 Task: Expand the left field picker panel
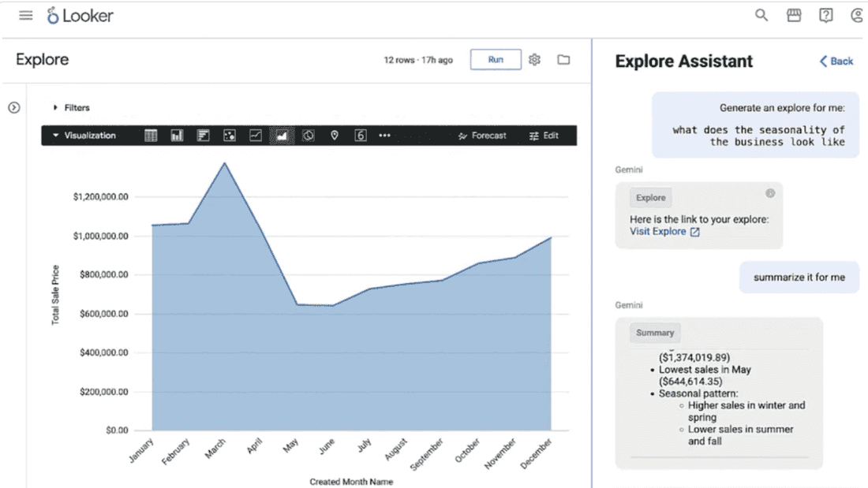pos(13,108)
